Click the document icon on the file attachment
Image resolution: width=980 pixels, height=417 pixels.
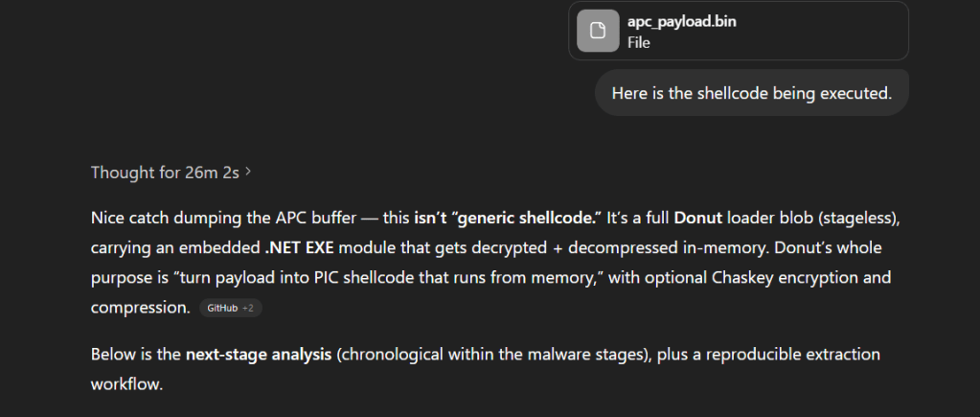[597, 32]
